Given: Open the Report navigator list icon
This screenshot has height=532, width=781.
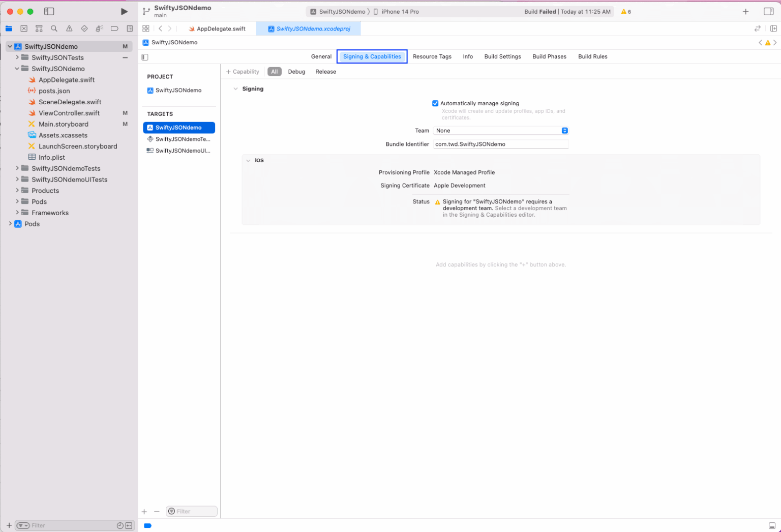Looking at the screenshot, I should pyautogui.click(x=130, y=28).
